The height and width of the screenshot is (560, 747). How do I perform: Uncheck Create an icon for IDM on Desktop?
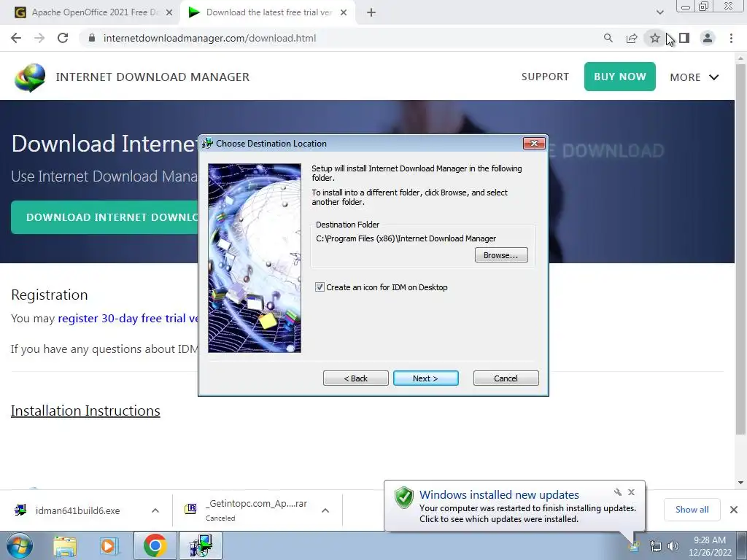(x=320, y=287)
